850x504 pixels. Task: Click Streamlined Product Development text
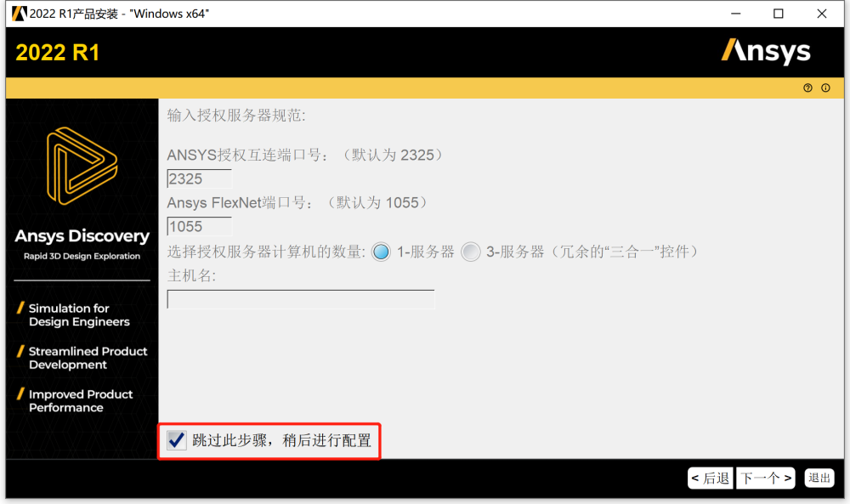coord(88,358)
